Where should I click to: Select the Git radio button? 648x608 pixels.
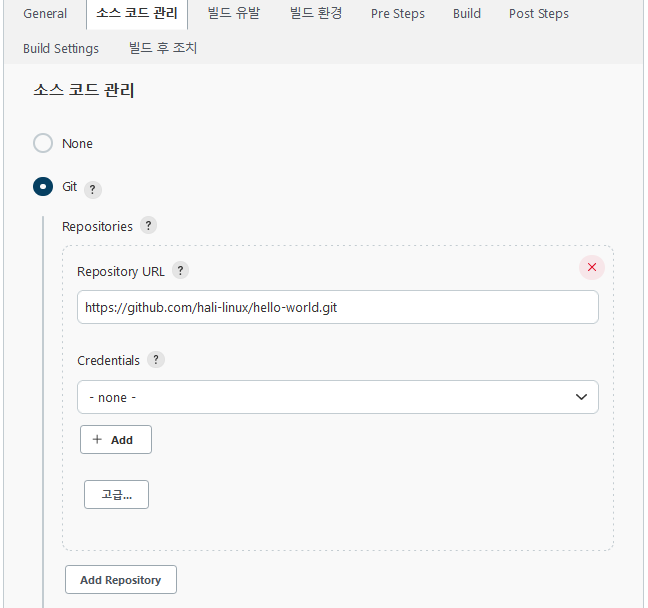click(x=43, y=186)
